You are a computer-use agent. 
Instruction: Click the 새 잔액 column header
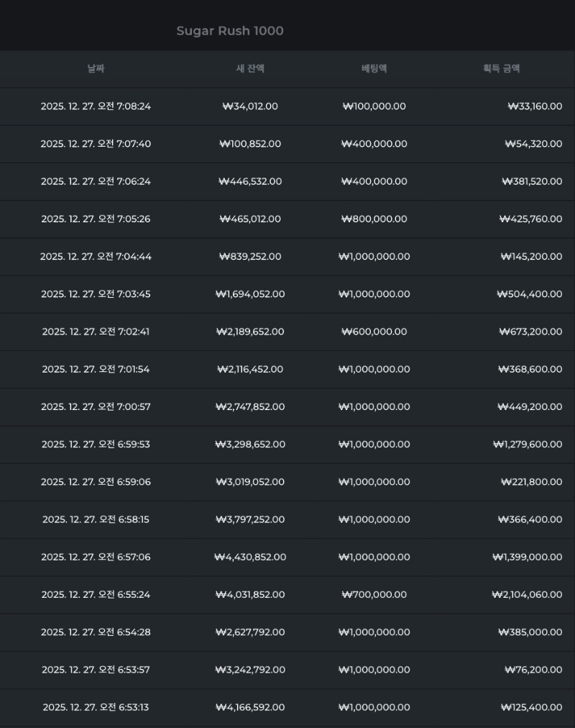pos(250,69)
